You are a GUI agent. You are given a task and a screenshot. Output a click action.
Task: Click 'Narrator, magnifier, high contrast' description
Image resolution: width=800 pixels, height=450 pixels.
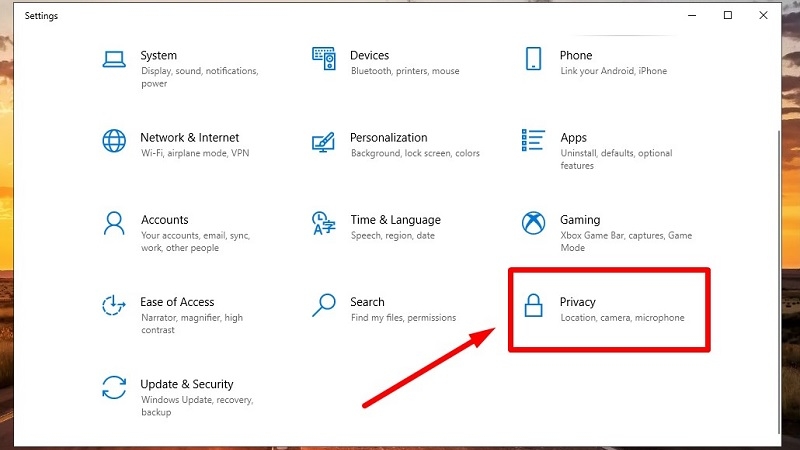(192, 323)
